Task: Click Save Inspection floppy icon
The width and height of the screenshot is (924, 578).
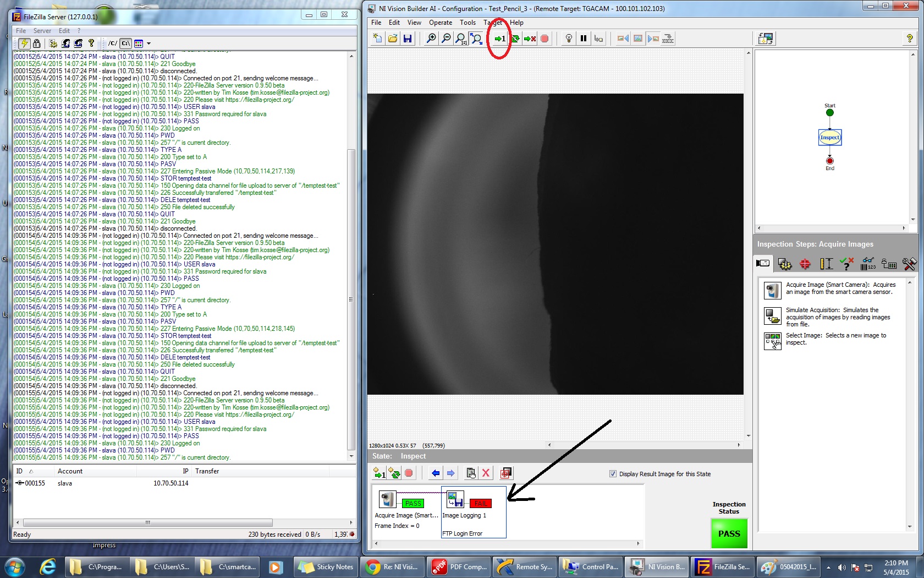Action: tap(408, 39)
